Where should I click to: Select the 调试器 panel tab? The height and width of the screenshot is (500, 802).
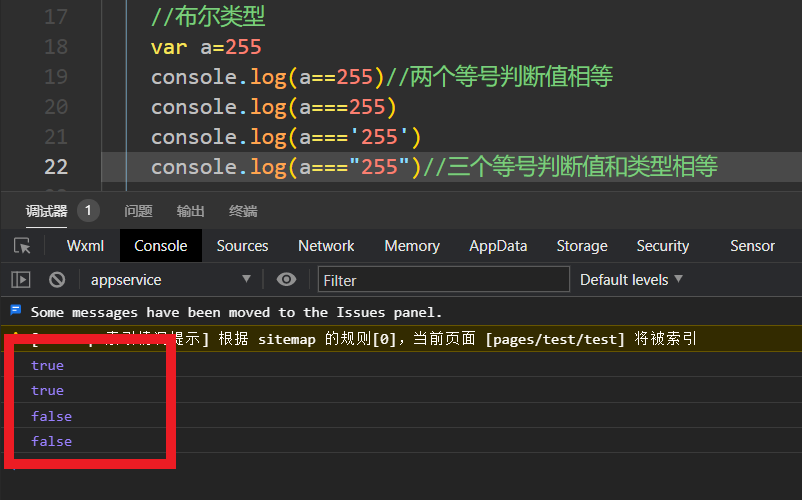point(47,211)
